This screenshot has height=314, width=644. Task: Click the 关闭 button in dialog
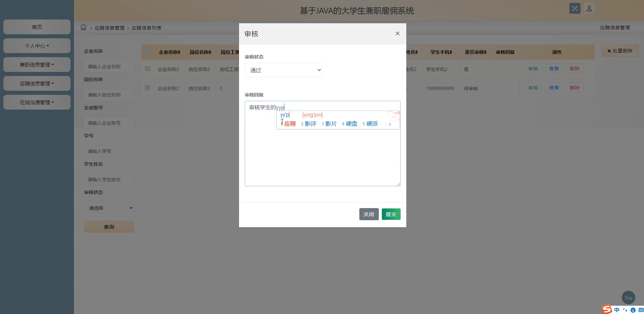coord(369,214)
